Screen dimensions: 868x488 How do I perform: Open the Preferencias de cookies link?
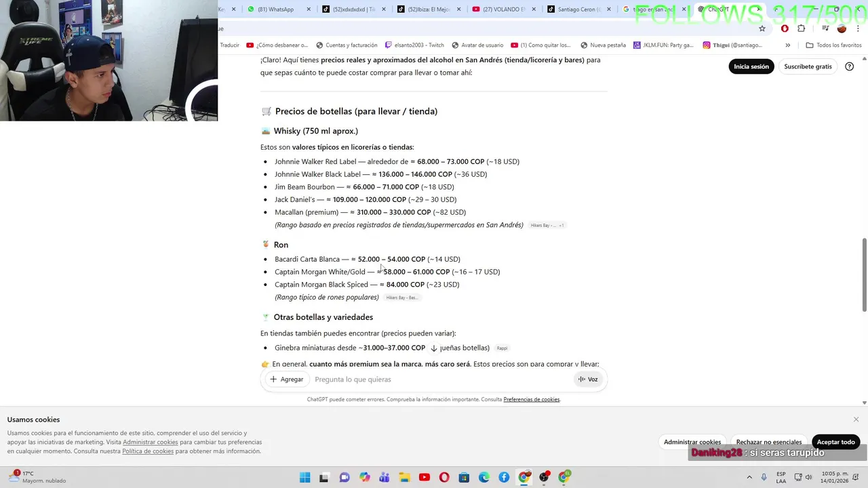532,399
